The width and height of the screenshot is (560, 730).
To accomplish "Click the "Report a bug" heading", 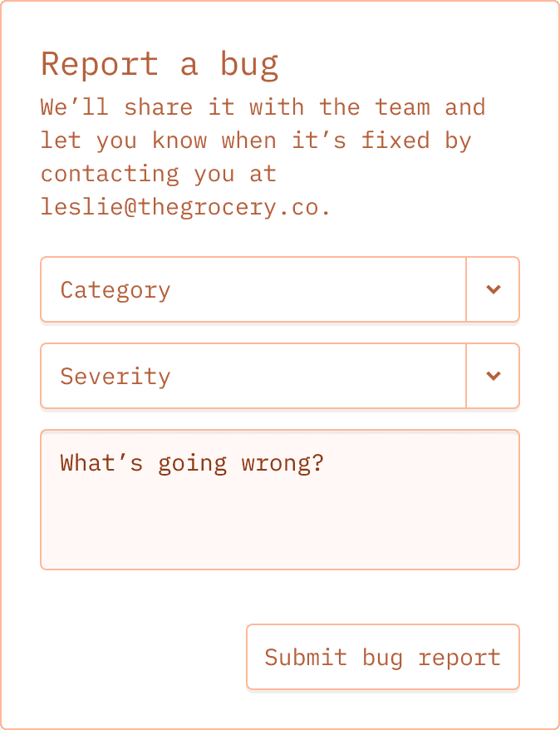I will click(160, 65).
